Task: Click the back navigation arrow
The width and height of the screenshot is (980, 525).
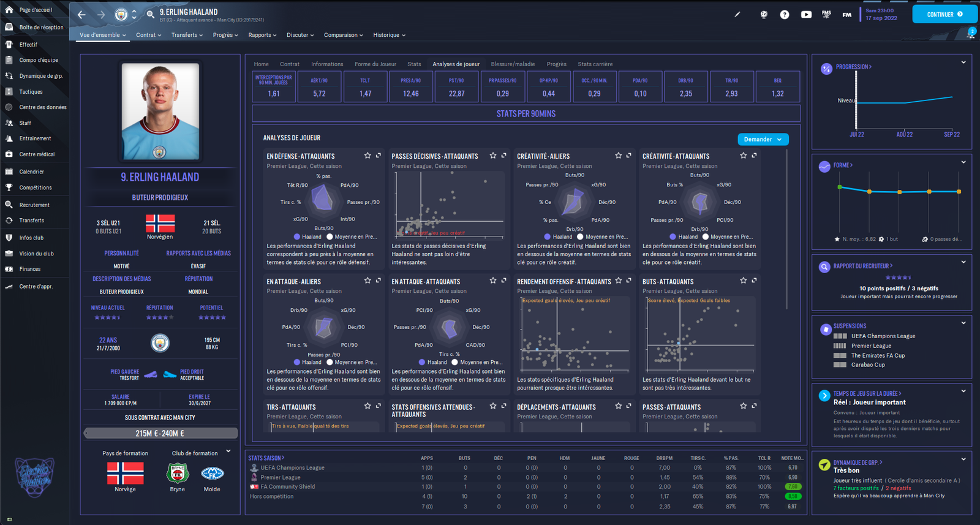Action: (x=82, y=14)
